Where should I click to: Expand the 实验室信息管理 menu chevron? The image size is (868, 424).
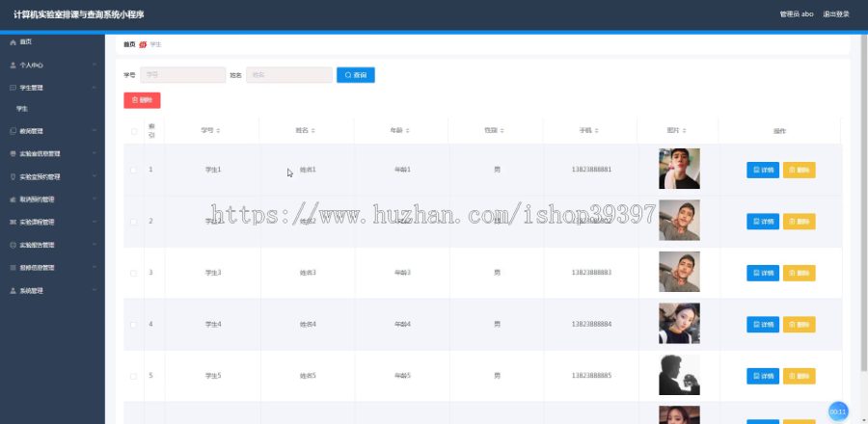(x=95, y=153)
